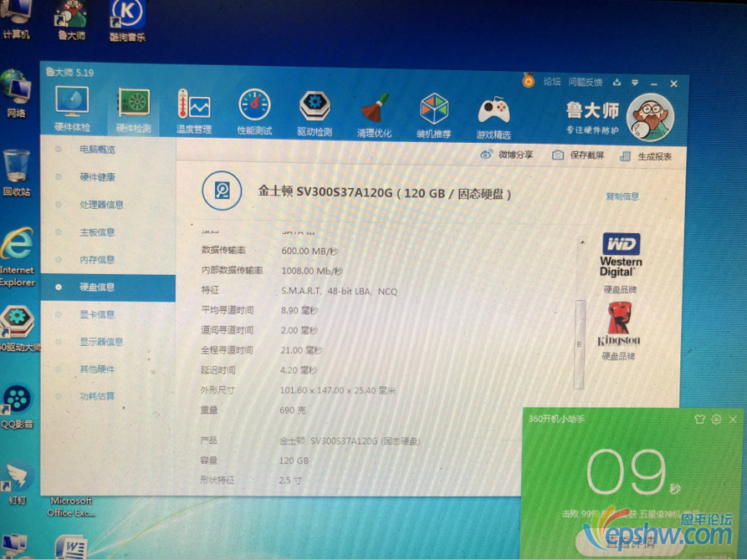This screenshot has height=560, width=747.
Task: Click the 120 GB capacity value
Action: pos(294,461)
